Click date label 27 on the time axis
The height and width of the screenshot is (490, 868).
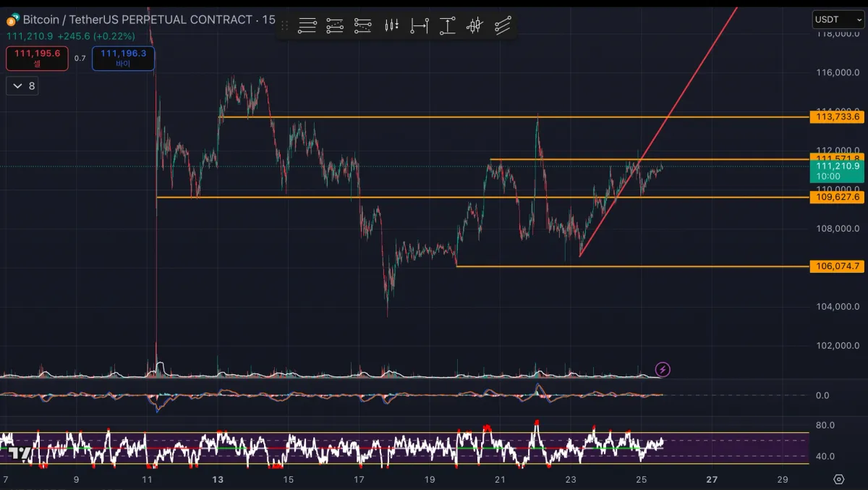[712, 479]
